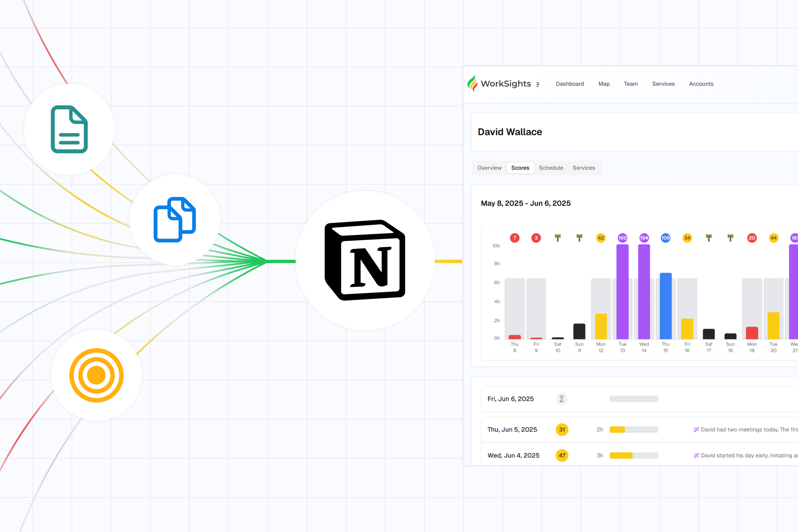This screenshot has width=798, height=532.
Task: Click the black bar for Sun 11
Action: (x=579, y=331)
